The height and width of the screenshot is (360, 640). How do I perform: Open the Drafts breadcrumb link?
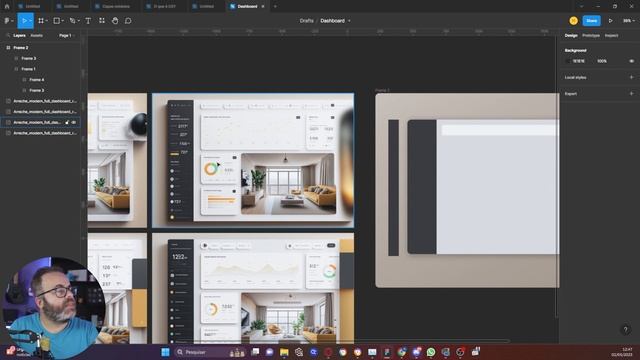(x=307, y=21)
